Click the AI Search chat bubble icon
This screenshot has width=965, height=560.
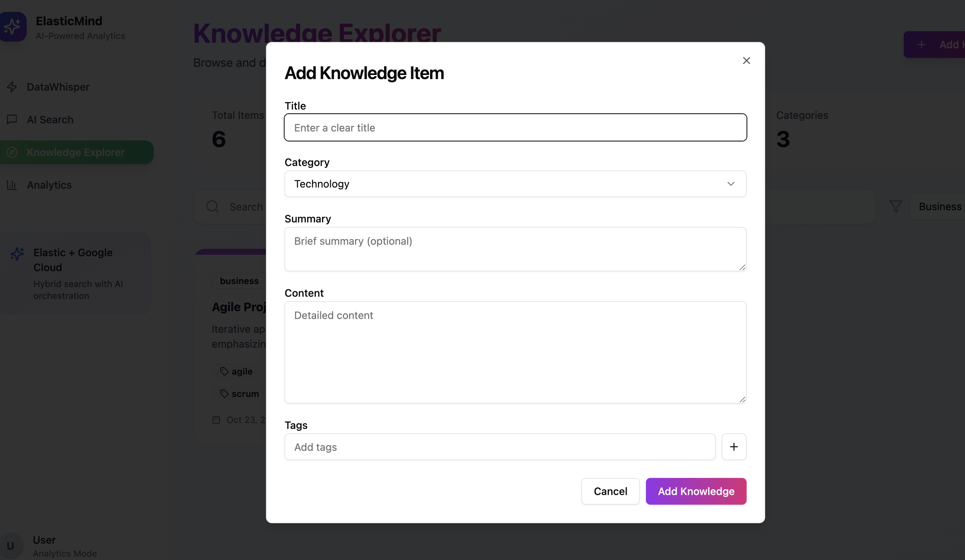point(12,120)
